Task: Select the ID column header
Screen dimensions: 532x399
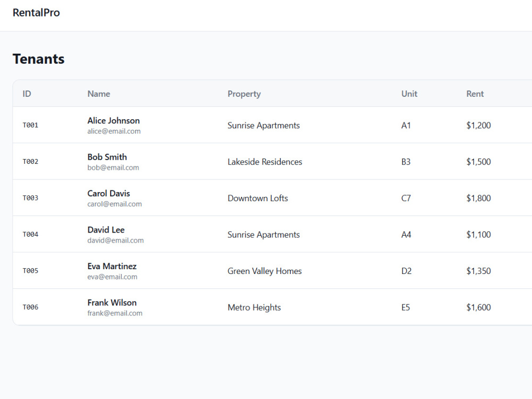Action: click(27, 94)
